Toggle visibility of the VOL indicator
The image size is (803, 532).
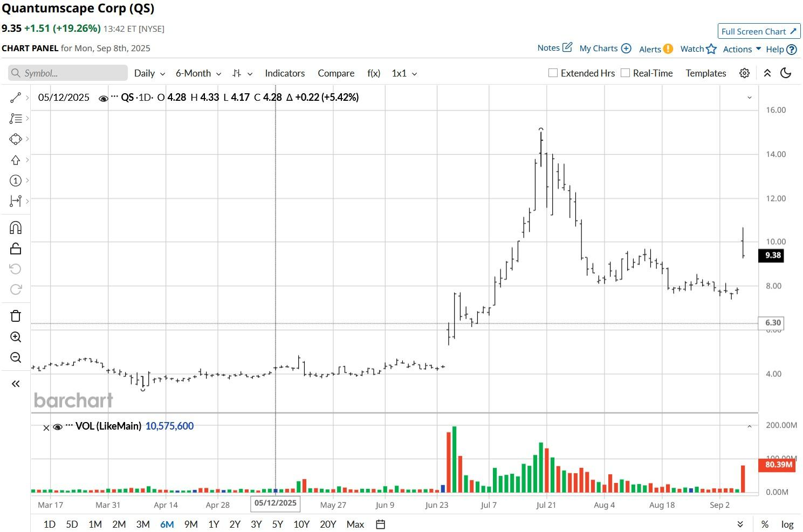(58, 427)
